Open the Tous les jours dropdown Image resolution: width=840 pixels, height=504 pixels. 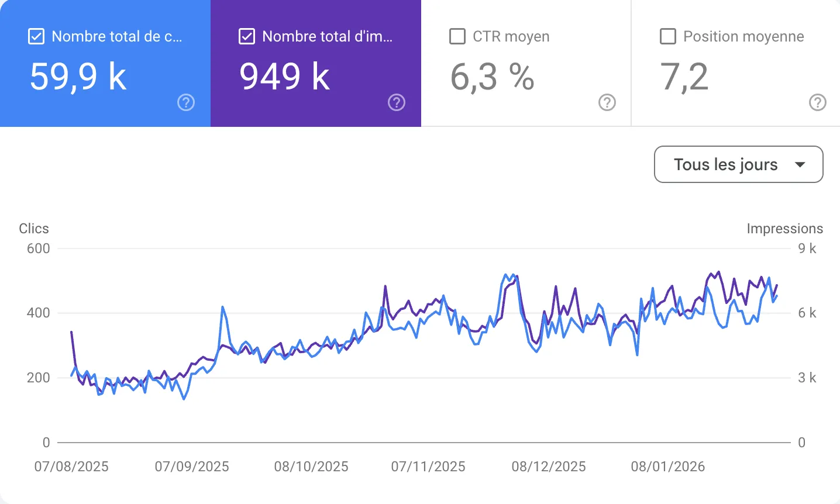pyautogui.click(x=739, y=164)
